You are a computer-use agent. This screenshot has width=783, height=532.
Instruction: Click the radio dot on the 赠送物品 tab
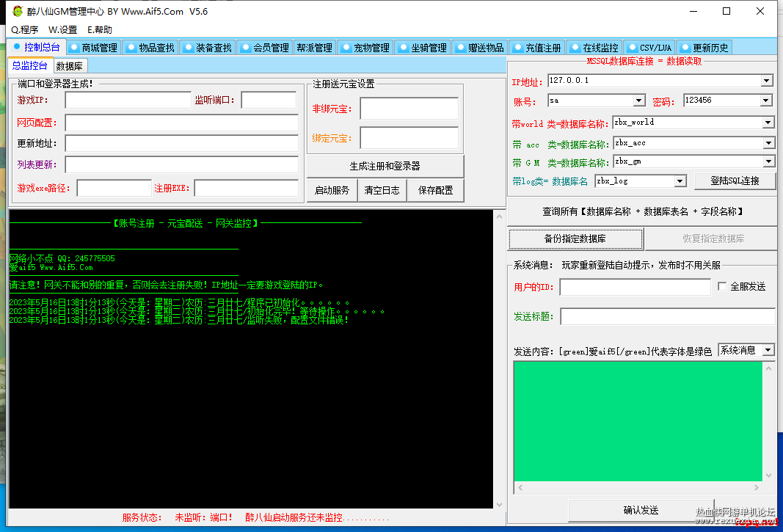coord(460,47)
